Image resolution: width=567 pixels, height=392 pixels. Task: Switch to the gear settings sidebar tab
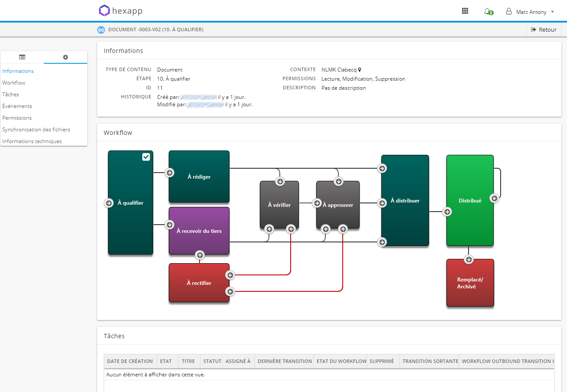tap(66, 57)
